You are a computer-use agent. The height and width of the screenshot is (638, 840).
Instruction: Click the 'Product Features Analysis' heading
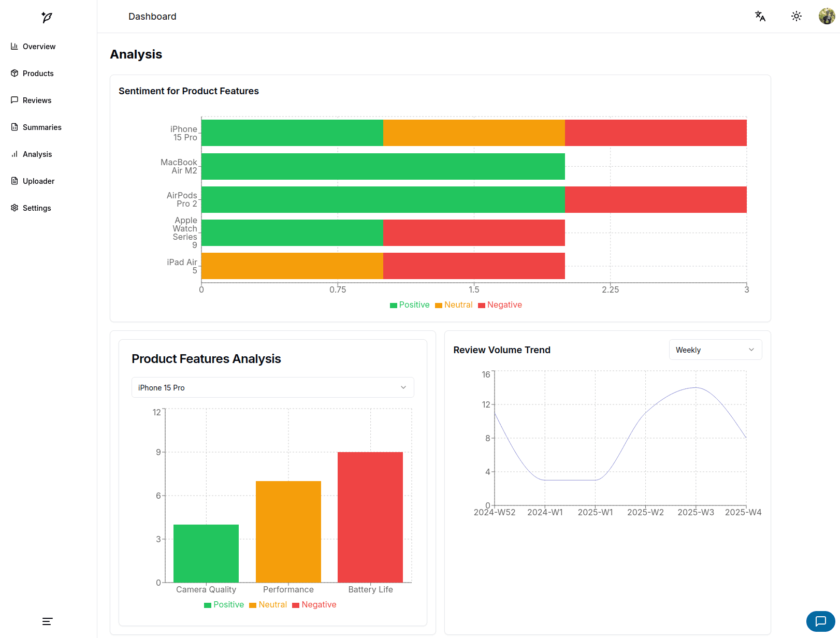pos(206,359)
